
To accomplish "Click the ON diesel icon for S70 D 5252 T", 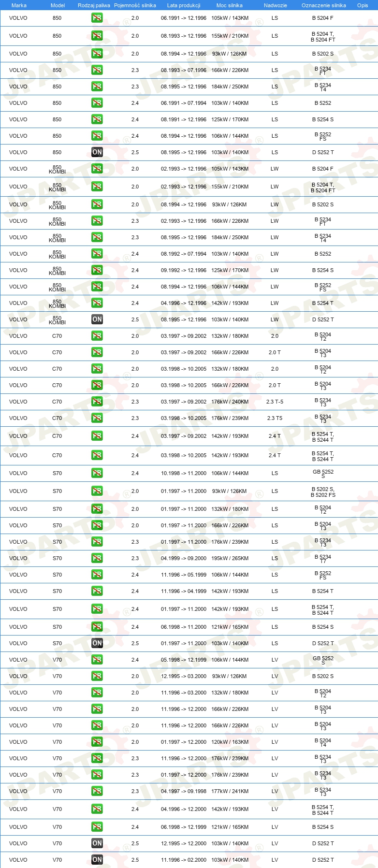I will click(97, 643).
